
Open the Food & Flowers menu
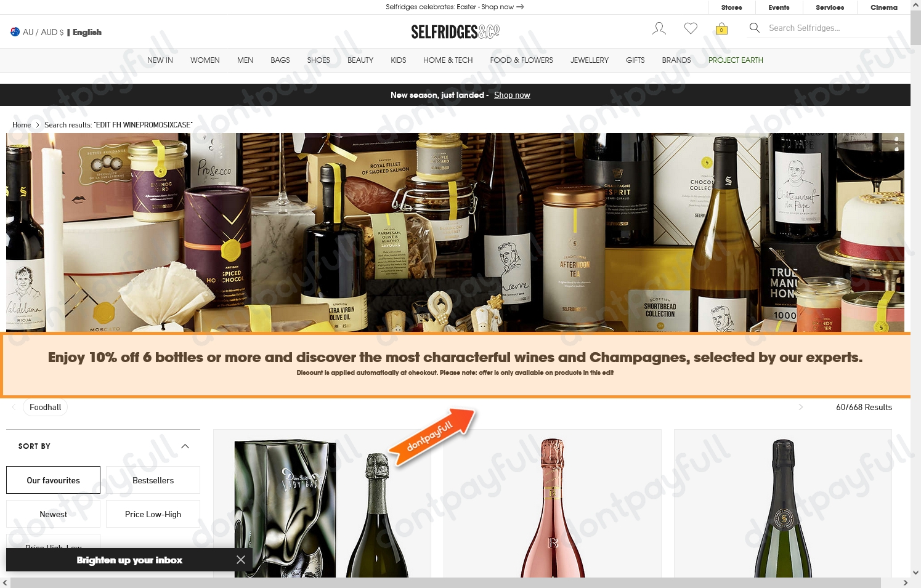[x=522, y=60]
